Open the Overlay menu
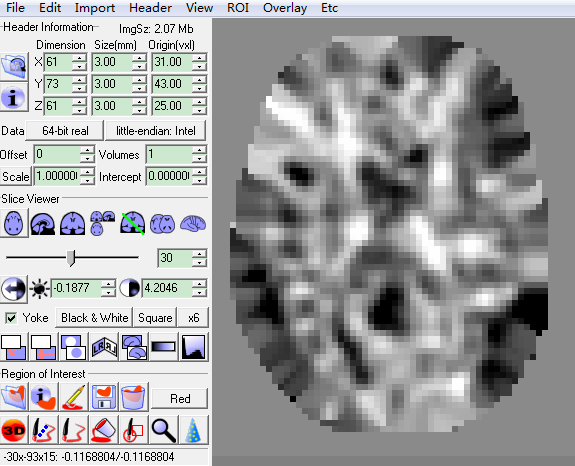 [x=285, y=8]
